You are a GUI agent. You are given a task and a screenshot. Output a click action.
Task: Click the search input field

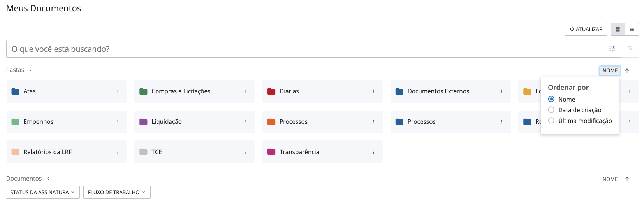304,49
